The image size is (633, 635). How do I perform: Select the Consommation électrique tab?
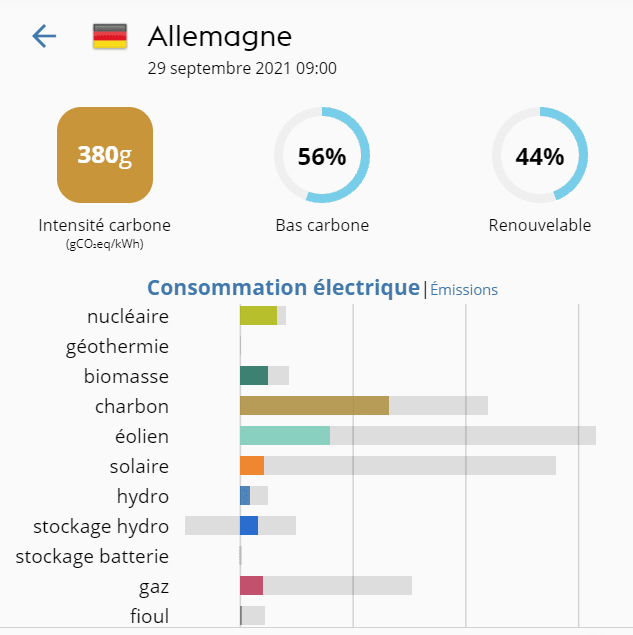point(283,288)
